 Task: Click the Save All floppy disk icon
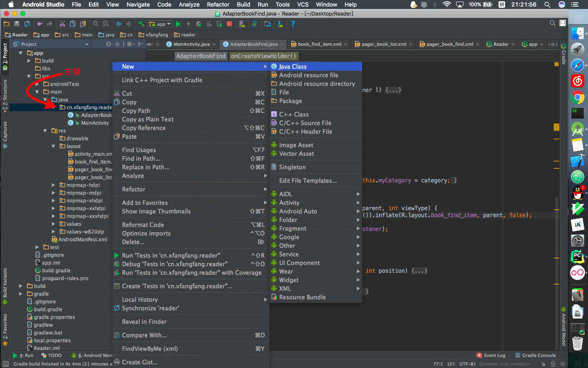point(17,24)
